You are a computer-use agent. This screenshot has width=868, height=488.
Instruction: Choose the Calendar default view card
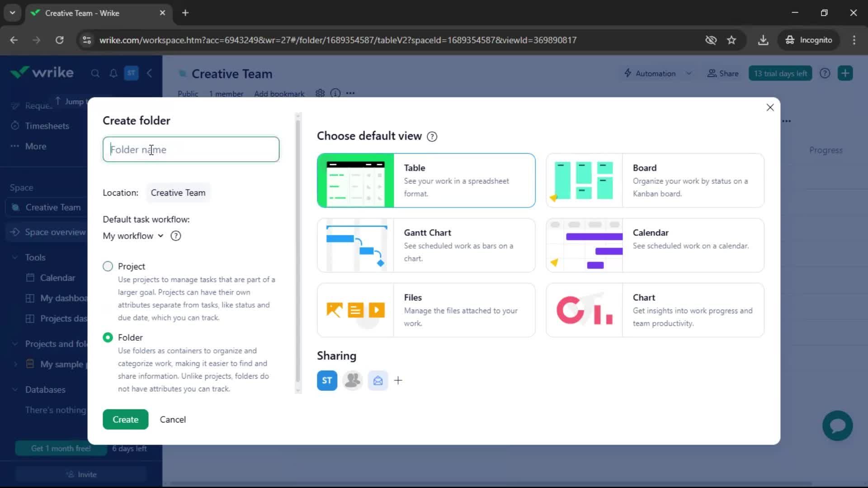click(655, 245)
